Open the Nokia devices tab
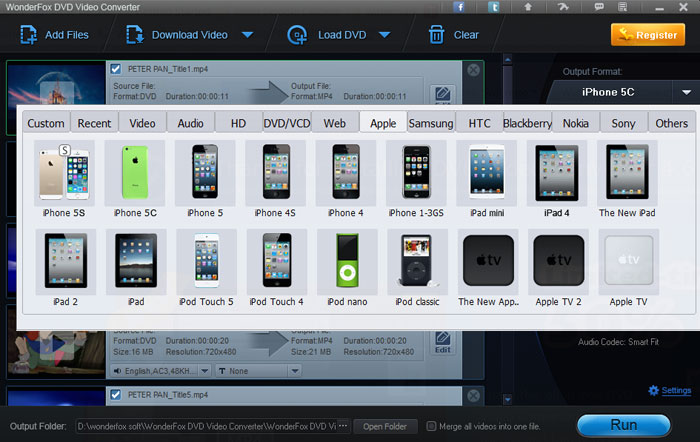The image size is (700, 442). point(575,123)
